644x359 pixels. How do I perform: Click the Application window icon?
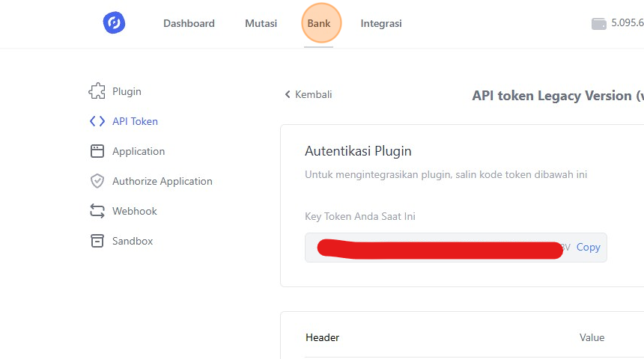click(97, 151)
